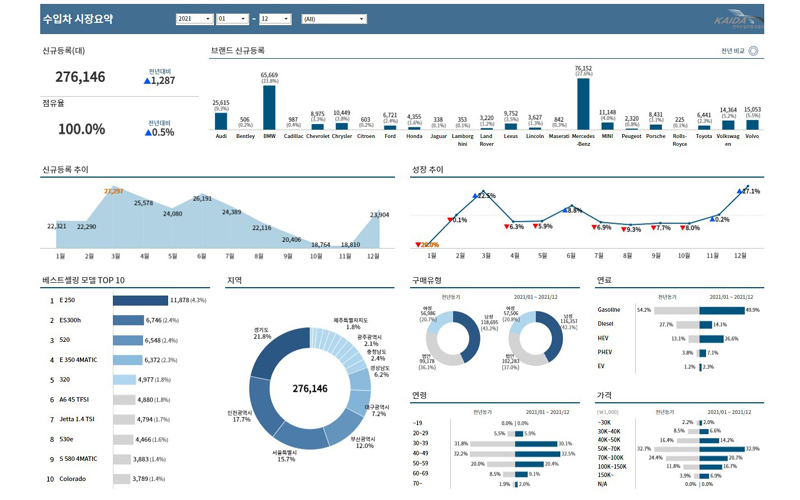
Task: Click the red down marker at 8.0%
Action: (x=683, y=228)
